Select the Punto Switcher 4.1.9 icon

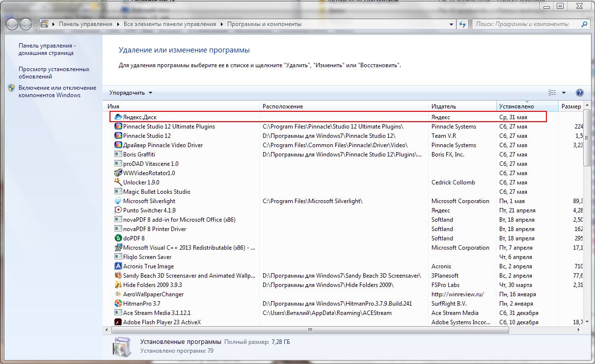[x=118, y=210]
